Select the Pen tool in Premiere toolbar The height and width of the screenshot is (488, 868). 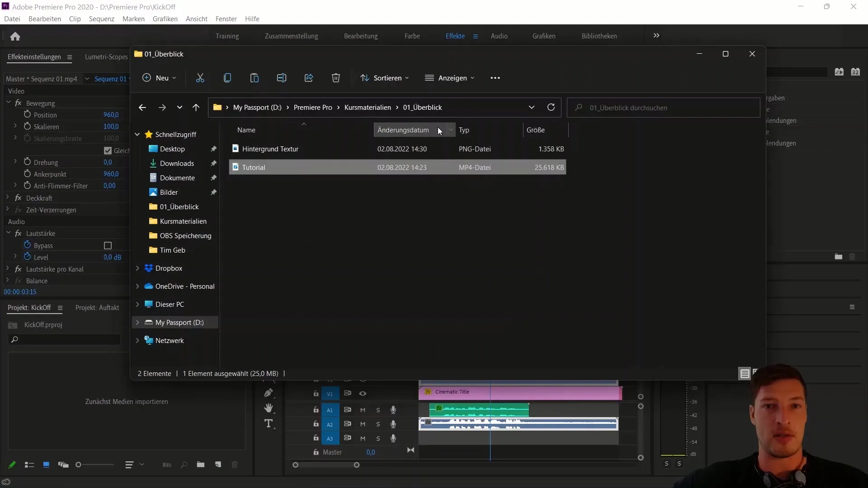click(x=269, y=393)
